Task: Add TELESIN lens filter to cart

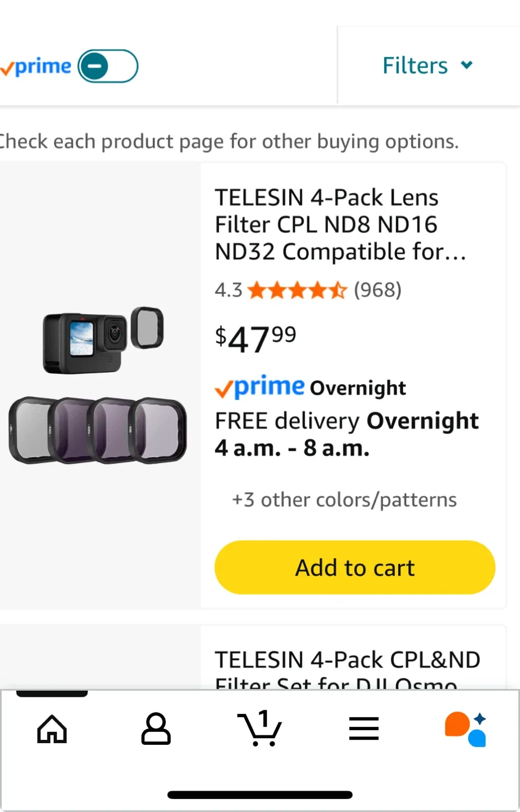Action: (x=355, y=567)
